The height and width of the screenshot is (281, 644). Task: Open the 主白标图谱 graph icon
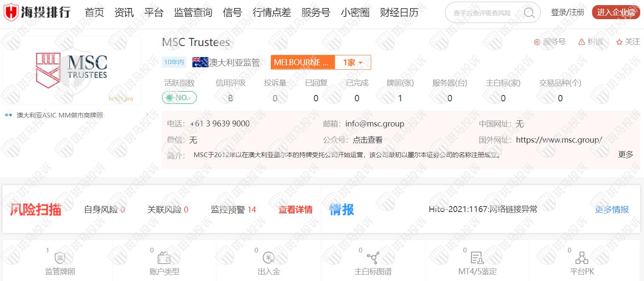pos(373,258)
